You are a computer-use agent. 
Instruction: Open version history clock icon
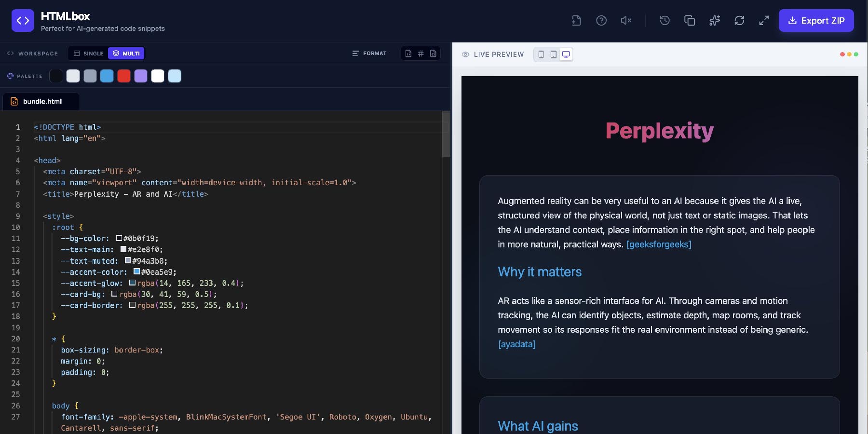pyautogui.click(x=665, y=20)
